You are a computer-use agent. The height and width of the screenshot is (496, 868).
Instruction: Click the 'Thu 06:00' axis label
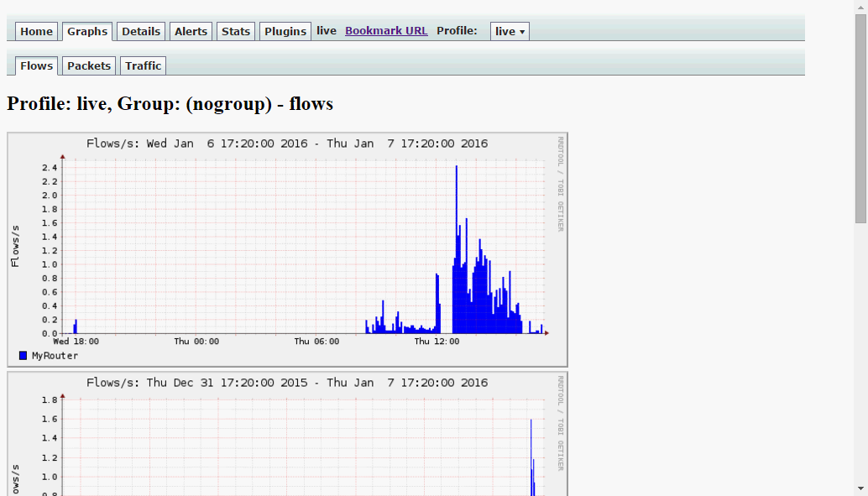click(316, 342)
